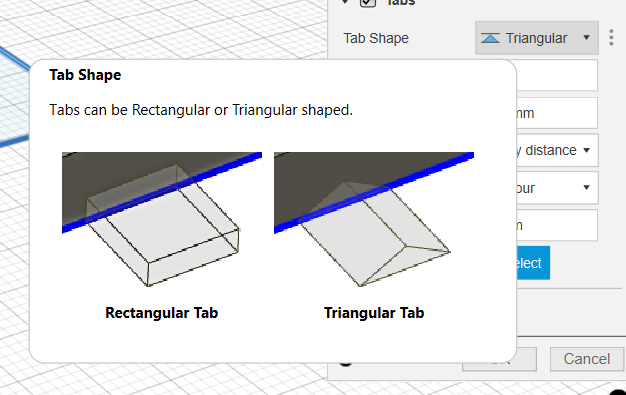Click the input field above the Select button
The image size is (626, 395).
pos(557,225)
